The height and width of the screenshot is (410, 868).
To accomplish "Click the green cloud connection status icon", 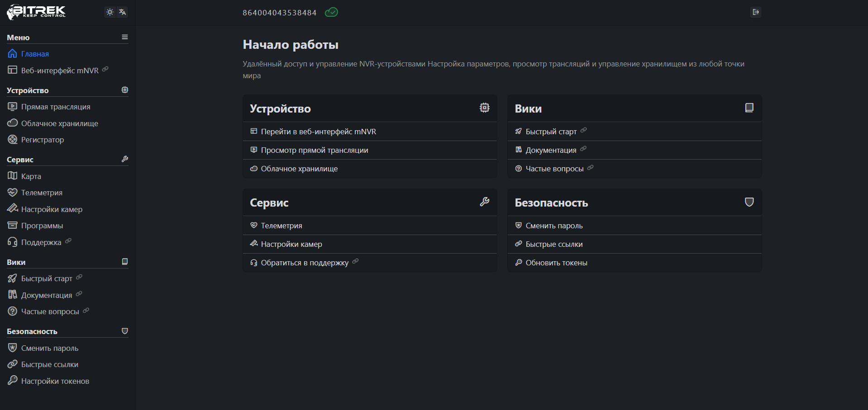I will (x=331, y=12).
